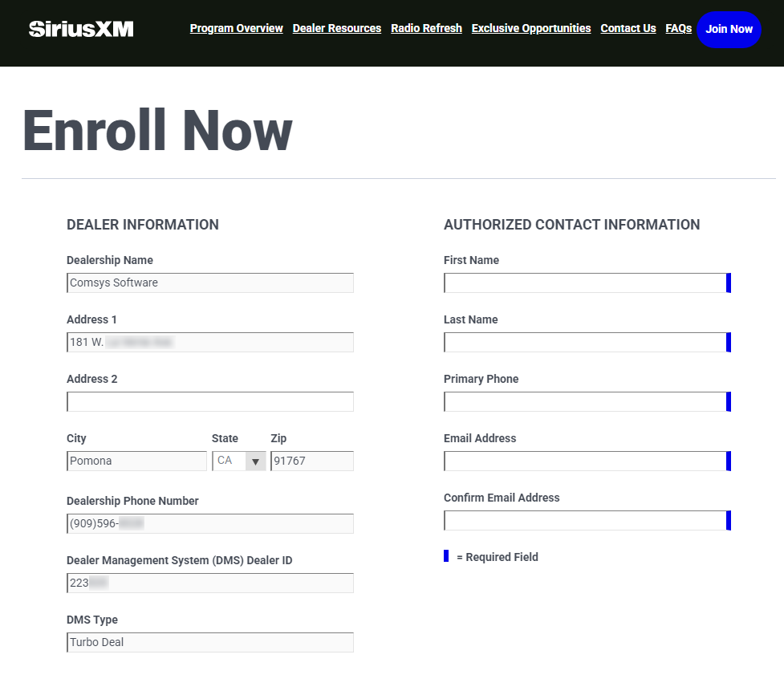Click the '= Required Field' legend text

coord(498,557)
